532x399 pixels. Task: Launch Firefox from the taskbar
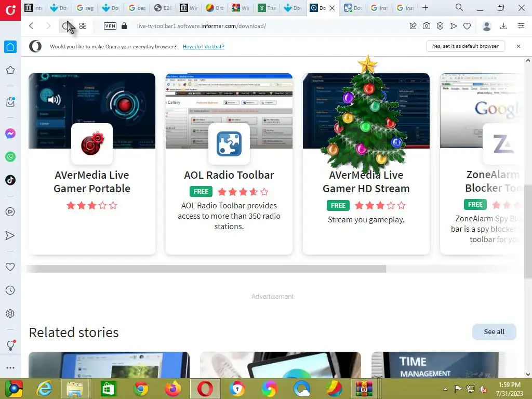172,389
